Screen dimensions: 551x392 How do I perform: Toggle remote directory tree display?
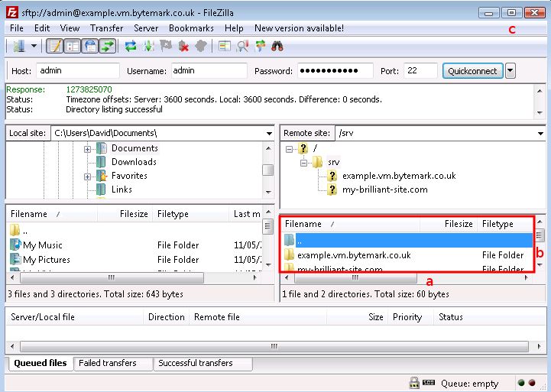click(x=90, y=46)
